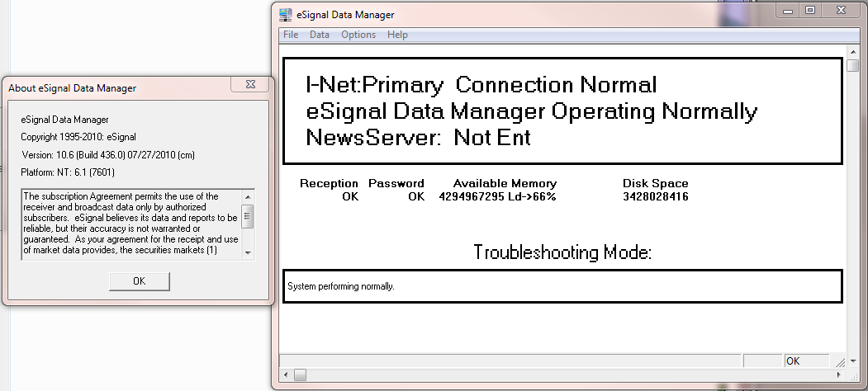Screen dimensions: 868x391
Task: Click the OK status bar cell
Action: coord(806,361)
